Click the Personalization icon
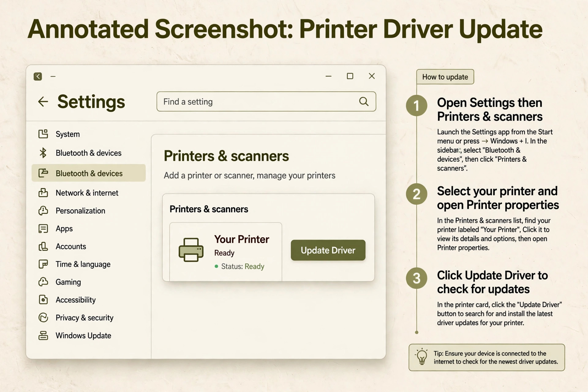Viewport: 588px width, 392px height. 43,211
